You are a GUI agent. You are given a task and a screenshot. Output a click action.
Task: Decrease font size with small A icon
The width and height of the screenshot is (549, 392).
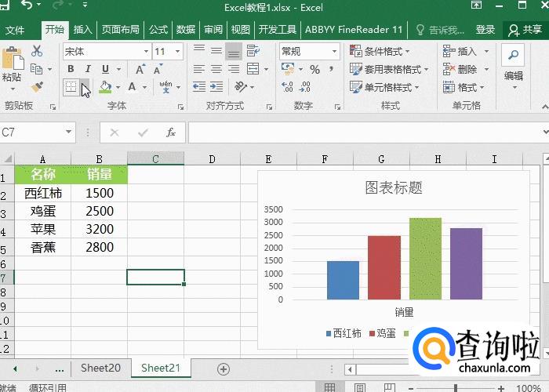pos(158,69)
